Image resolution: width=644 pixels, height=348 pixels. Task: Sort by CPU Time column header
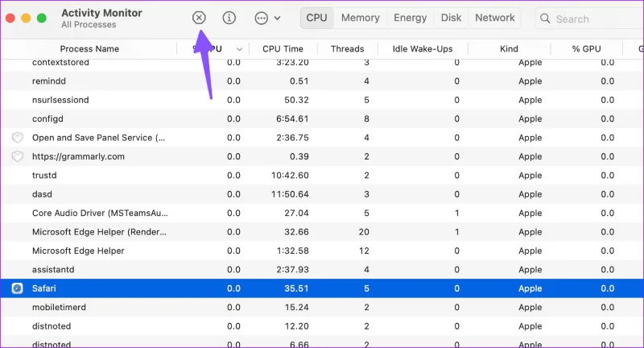click(x=283, y=49)
